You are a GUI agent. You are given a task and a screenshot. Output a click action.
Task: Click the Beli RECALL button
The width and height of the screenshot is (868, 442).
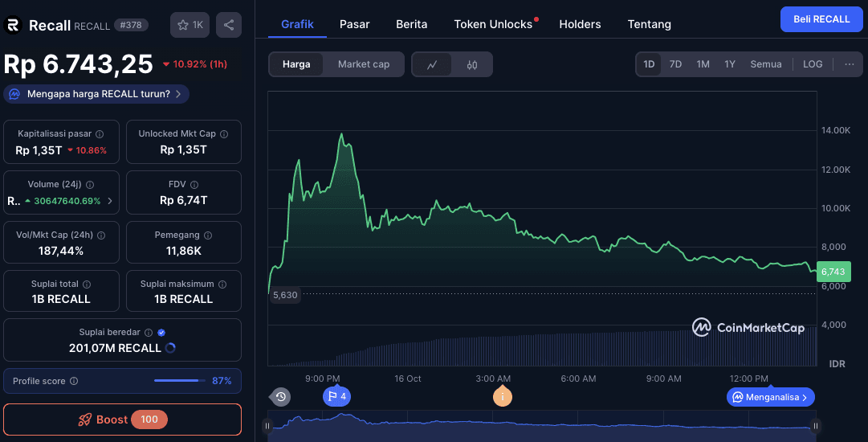[x=821, y=19]
